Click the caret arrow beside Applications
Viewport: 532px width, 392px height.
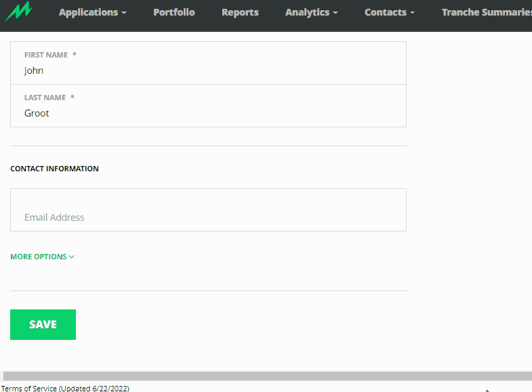point(124,13)
